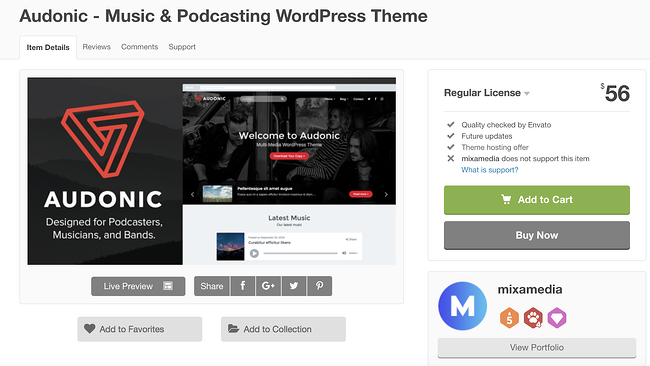Click the mixamedia author name
This screenshot has width=650, height=366.
530,289
